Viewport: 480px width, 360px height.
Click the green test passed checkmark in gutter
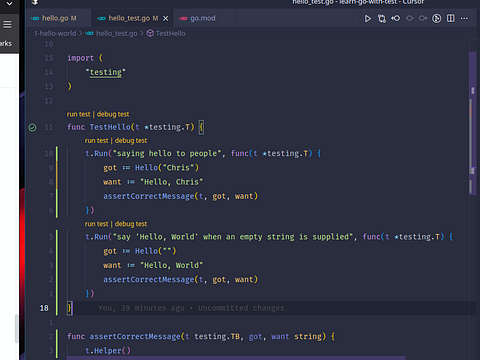point(32,127)
